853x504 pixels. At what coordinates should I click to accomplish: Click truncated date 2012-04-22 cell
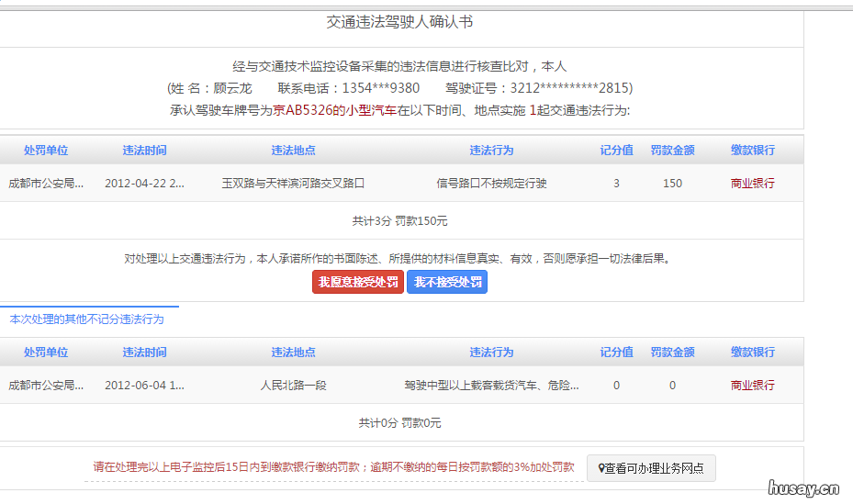(x=144, y=184)
